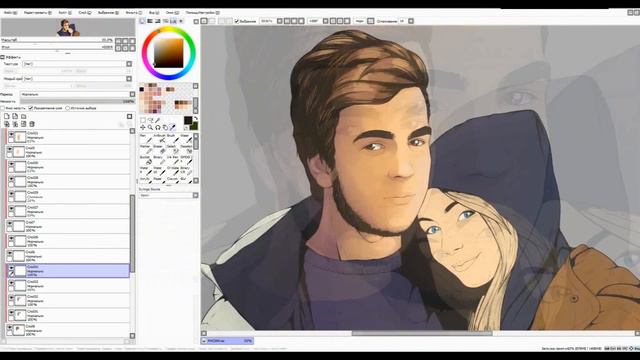Open the layer panel options button
The width and height of the screenshot is (640, 360).
[129, 116]
